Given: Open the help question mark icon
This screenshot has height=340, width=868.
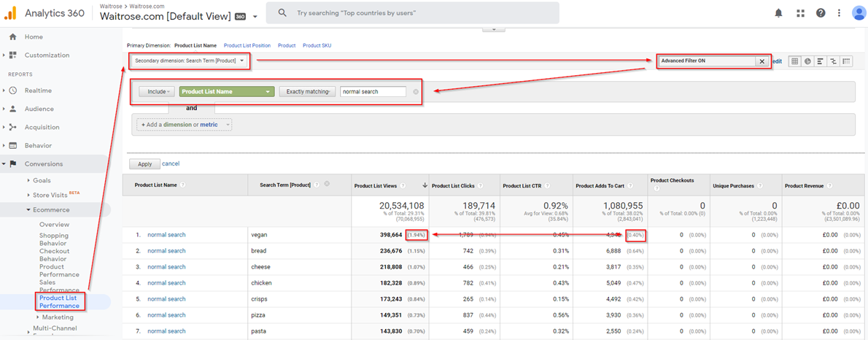Looking at the screenshot, I should pos(821,13).
